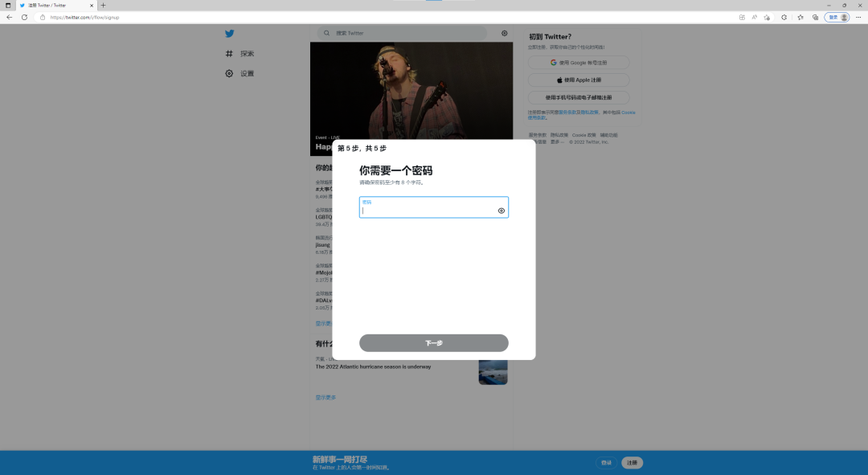Open a new tab with plus icon
Viewport: 868px width, 475px height.
103,5
